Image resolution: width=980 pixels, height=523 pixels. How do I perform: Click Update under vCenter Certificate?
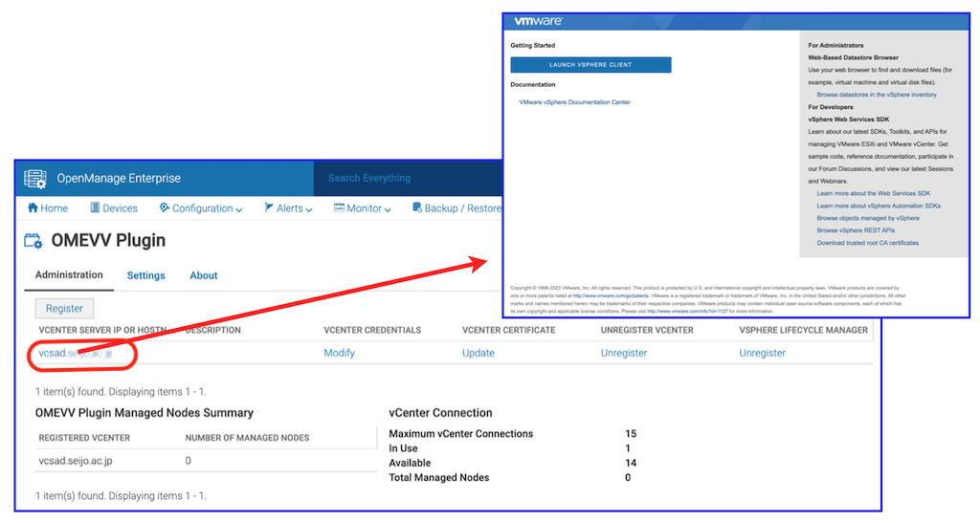pyautogui.click(x=479, y=353)
